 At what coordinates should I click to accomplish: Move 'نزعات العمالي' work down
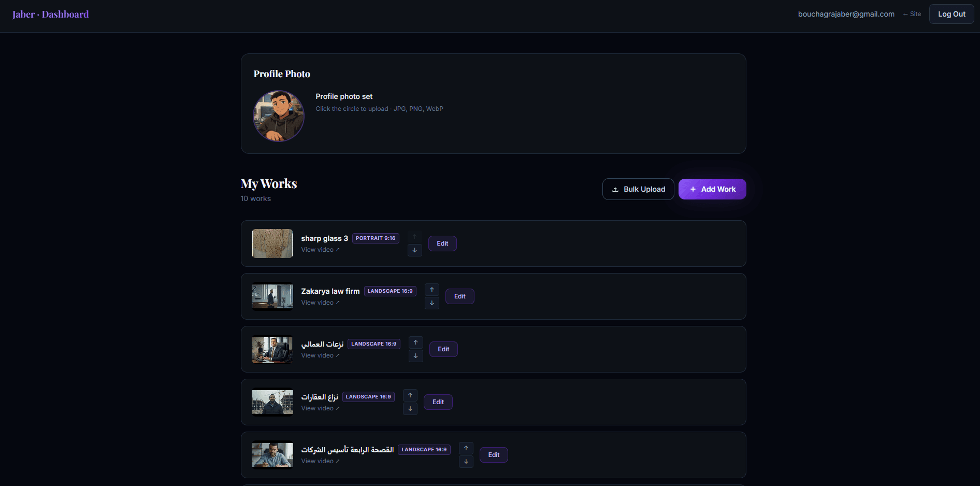[x=415, y=356]
